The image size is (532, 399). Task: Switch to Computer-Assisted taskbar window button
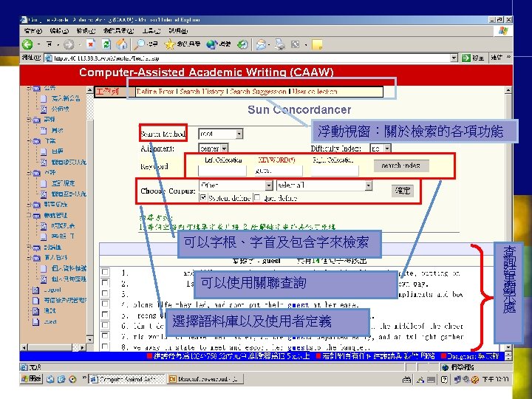click(x=127, y=379)
